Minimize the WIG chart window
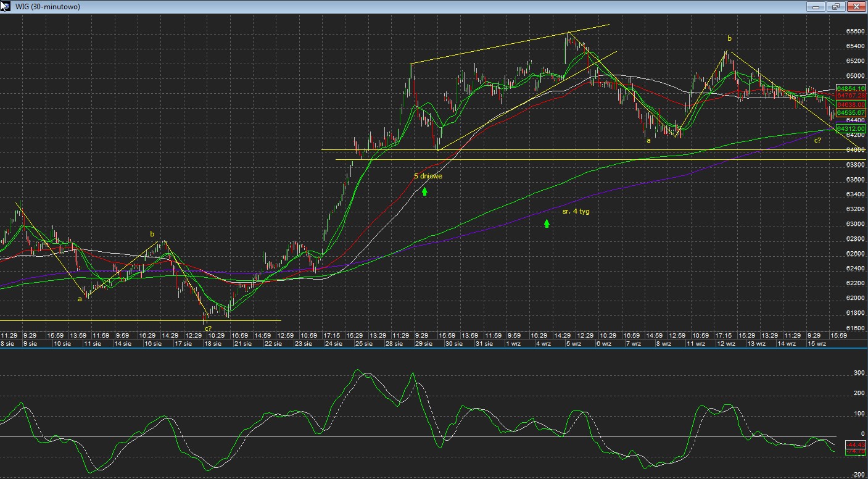The image size is (868, 479). pyautogui.click(x=816, y=6)
